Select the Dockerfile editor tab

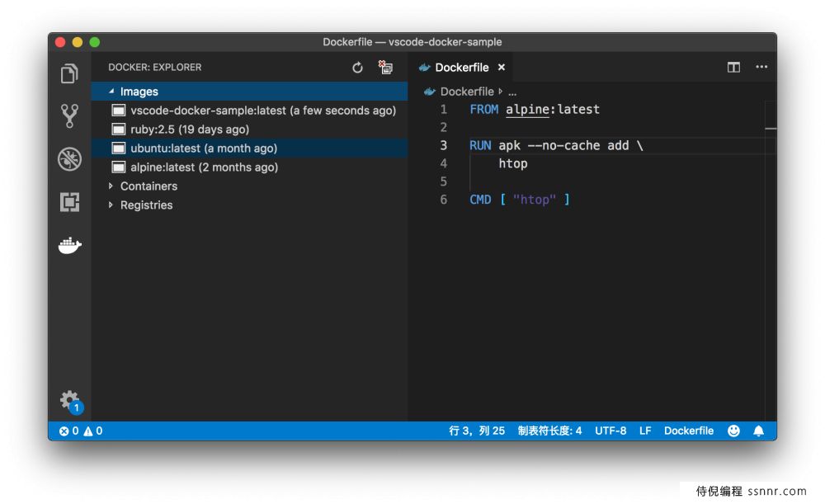pyautogui.click(x=462, y=68)
